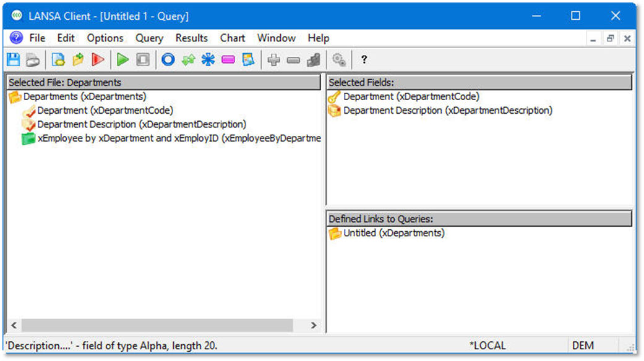Viewport: 644px width, 361px height.
Task: Select Departments (xDepartments) in file tree
Action: pos(85,96)
